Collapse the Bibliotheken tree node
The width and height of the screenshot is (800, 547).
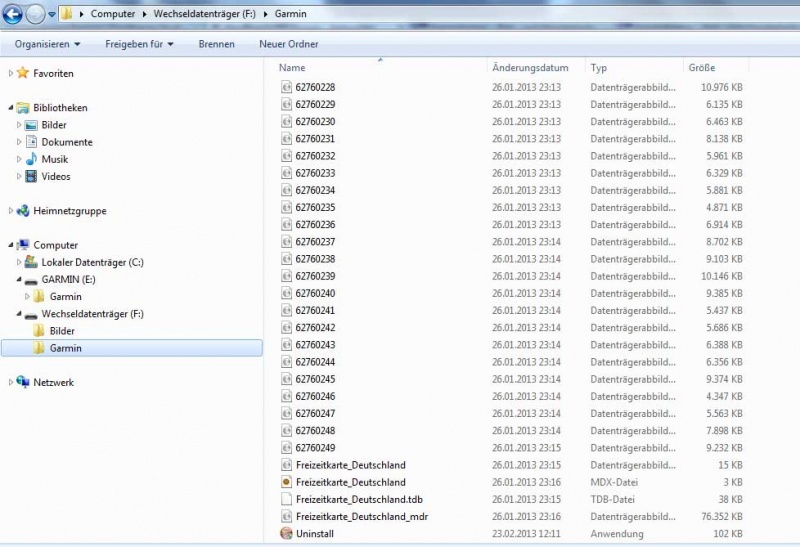pyautogui.click(x=11, y=108)
